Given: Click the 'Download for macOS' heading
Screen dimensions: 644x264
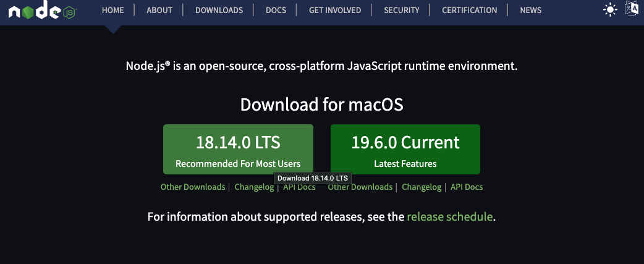Looking at the screenshot, I should click(321, 104).
